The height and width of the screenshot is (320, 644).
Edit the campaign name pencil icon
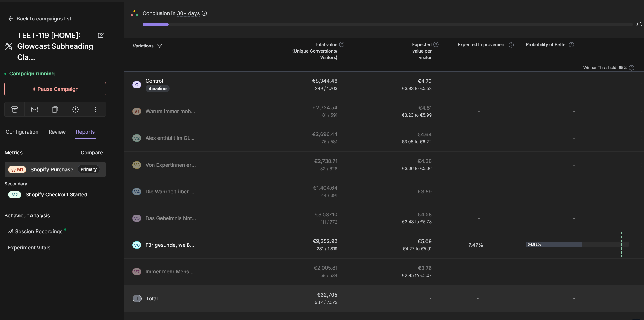coord(101,35)
